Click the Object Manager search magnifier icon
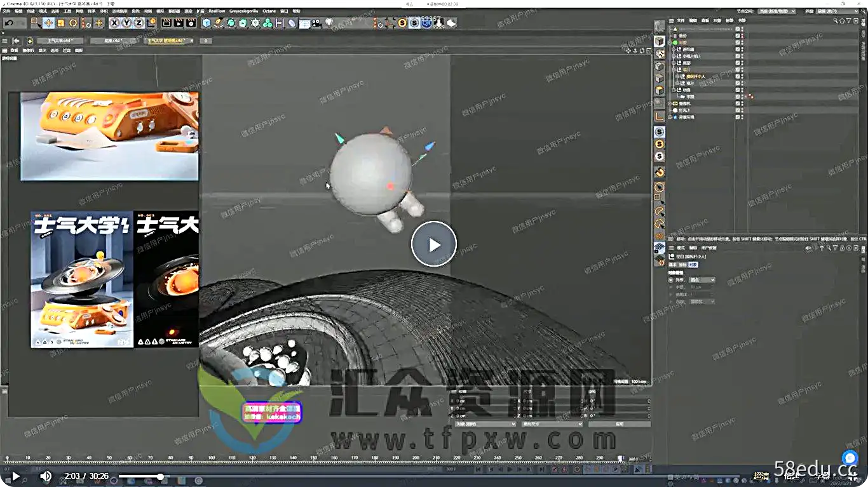Screen dimensions: 868x487 [x=836, y=20]
